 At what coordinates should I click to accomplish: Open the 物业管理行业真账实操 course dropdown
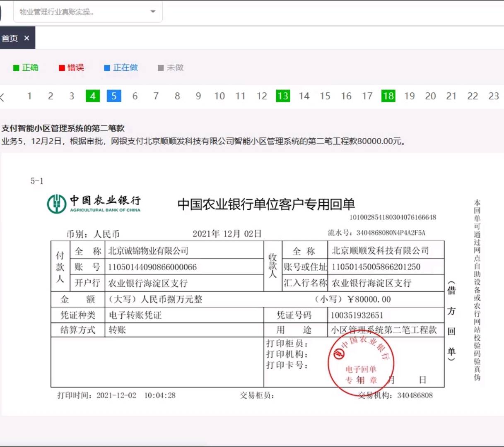[88, 12]
